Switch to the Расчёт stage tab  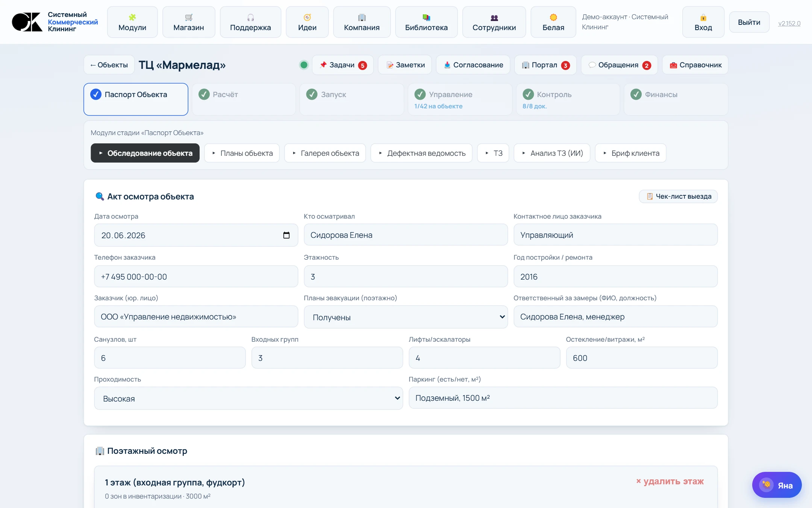click(244, 99)
